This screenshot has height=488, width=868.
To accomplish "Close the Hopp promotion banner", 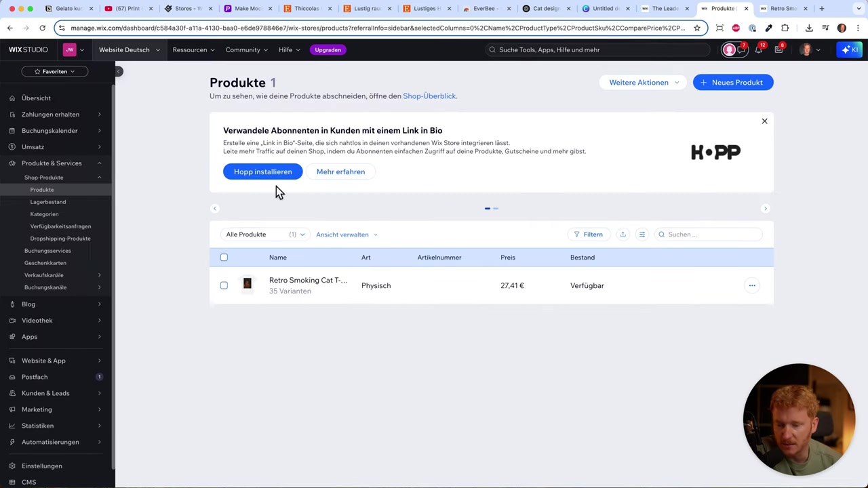I will [764, 121].
